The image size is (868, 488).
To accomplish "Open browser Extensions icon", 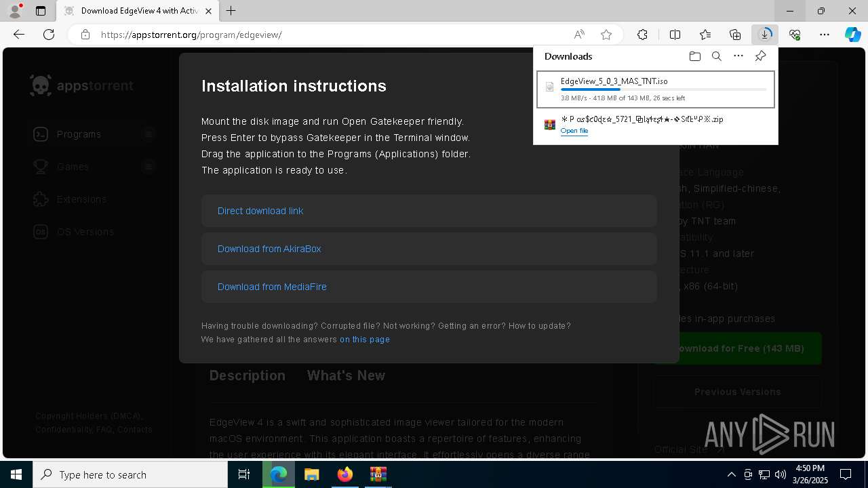I will [x=642, y=35].
